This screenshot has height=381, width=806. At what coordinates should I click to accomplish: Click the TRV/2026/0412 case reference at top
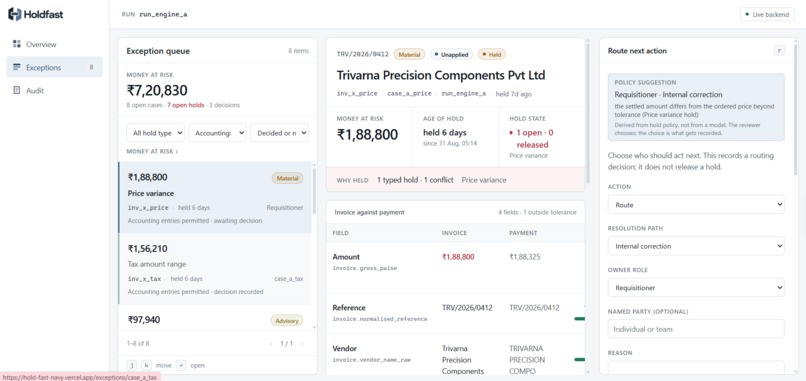362,54
